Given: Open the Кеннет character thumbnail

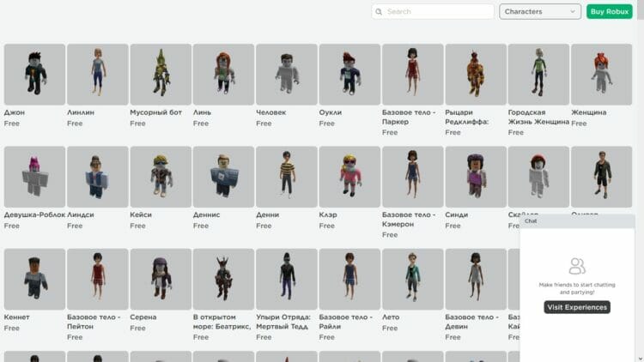Looking at the screenshot, I should point(34,279).
